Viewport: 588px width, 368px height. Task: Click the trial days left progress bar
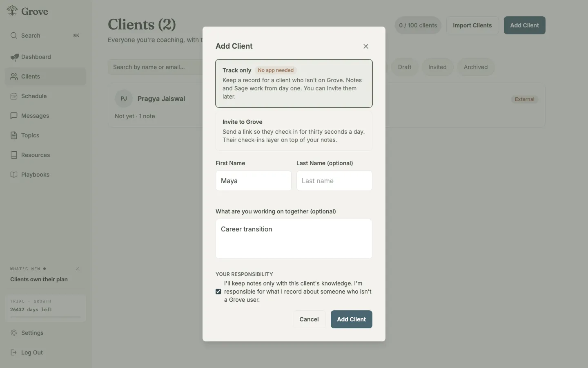(x=45, y=317)
